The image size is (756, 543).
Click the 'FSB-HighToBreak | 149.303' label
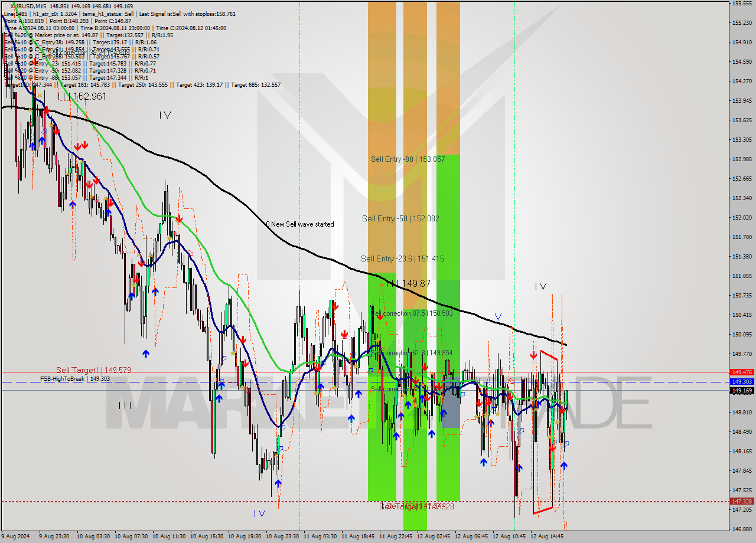(75, 379)
